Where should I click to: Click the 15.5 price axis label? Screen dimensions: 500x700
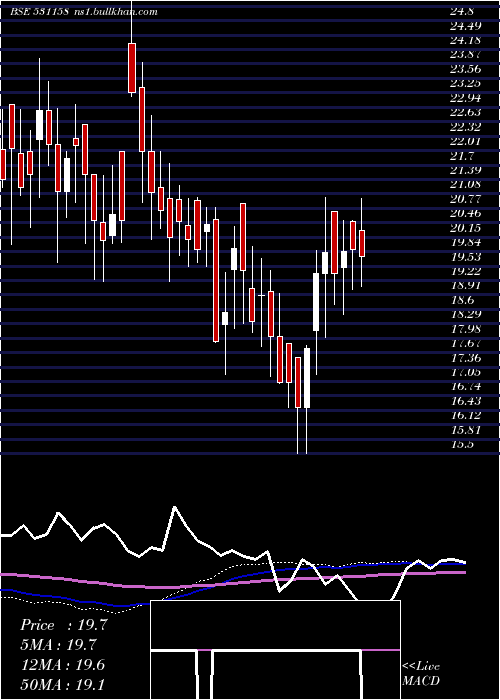462,445
